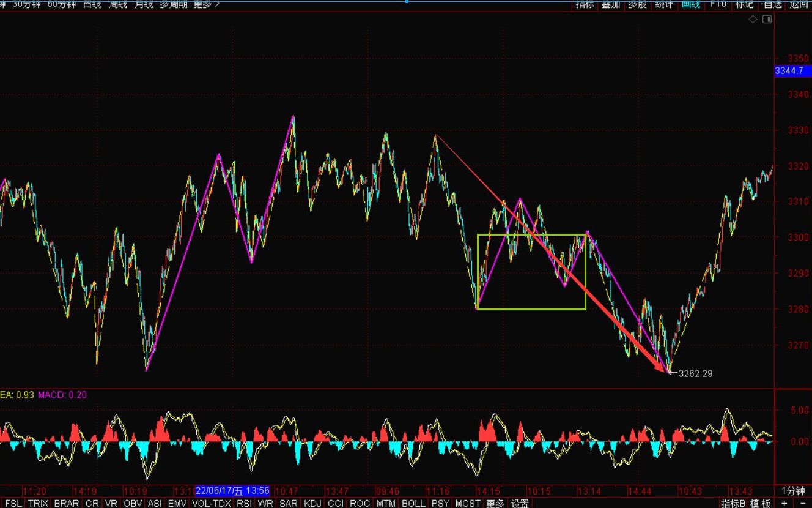Switch to the RSI indicator
The image size is (812, 508).
tap(244, 503)
